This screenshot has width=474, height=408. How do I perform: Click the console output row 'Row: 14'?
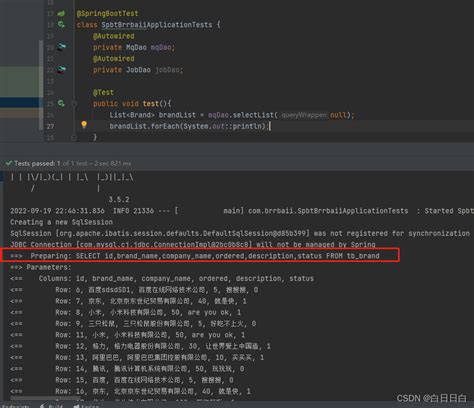point(127,369)
